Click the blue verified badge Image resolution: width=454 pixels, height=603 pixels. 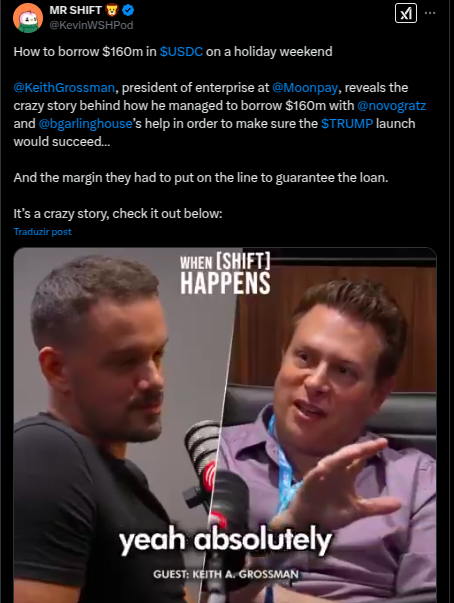(128, 11)
